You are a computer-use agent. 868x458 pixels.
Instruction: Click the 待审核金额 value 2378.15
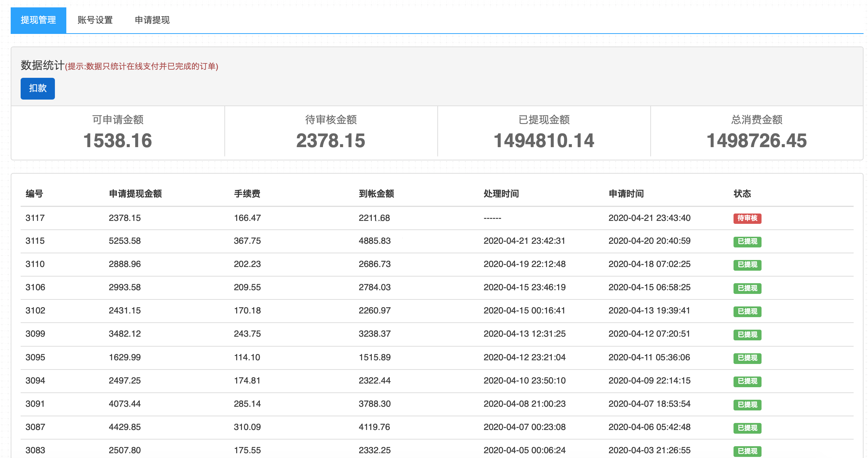coord(330,140)
